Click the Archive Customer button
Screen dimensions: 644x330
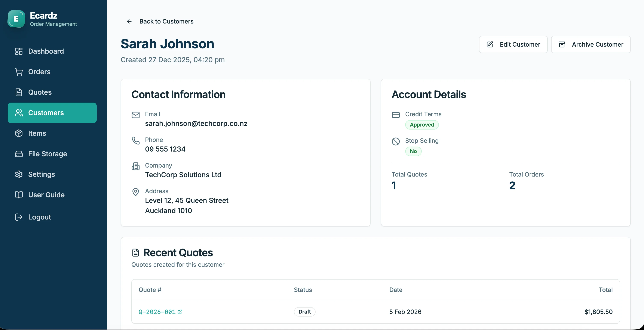pos(591,44)
